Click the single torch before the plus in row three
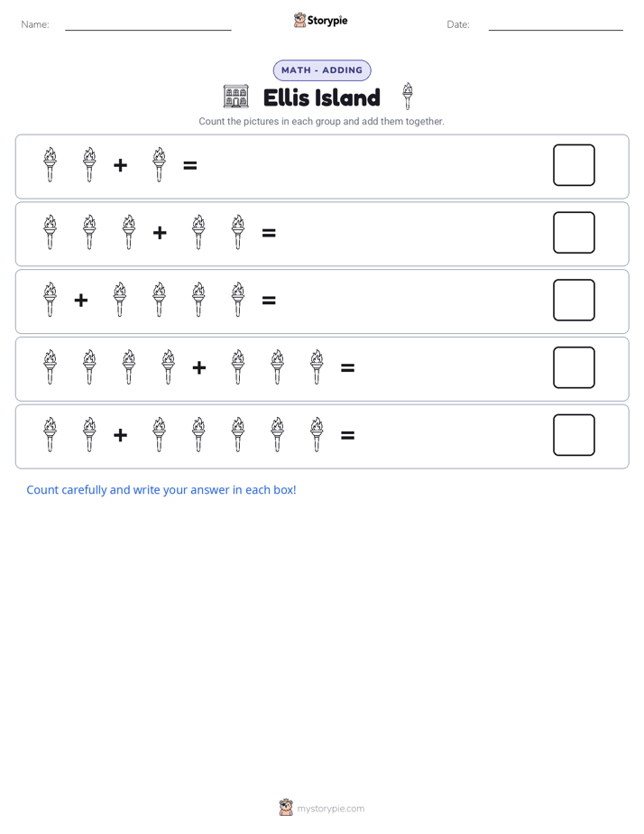This screenshot has height=834, width=644. tap(50, 300)
